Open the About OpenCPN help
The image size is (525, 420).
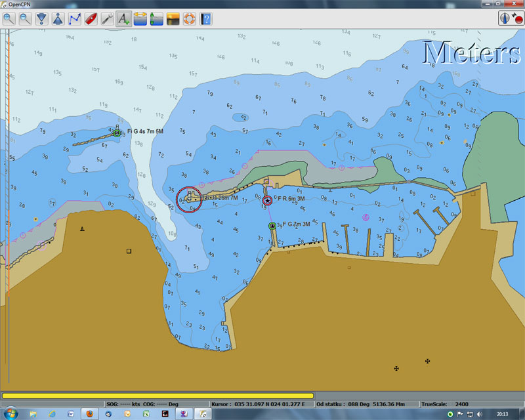tap(206, 18)
